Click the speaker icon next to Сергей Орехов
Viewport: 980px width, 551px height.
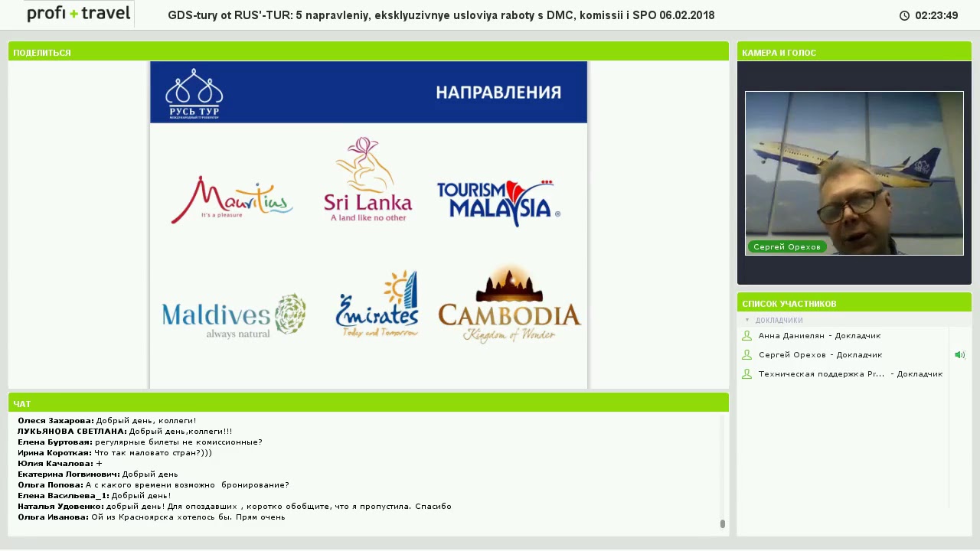(960, 355)
